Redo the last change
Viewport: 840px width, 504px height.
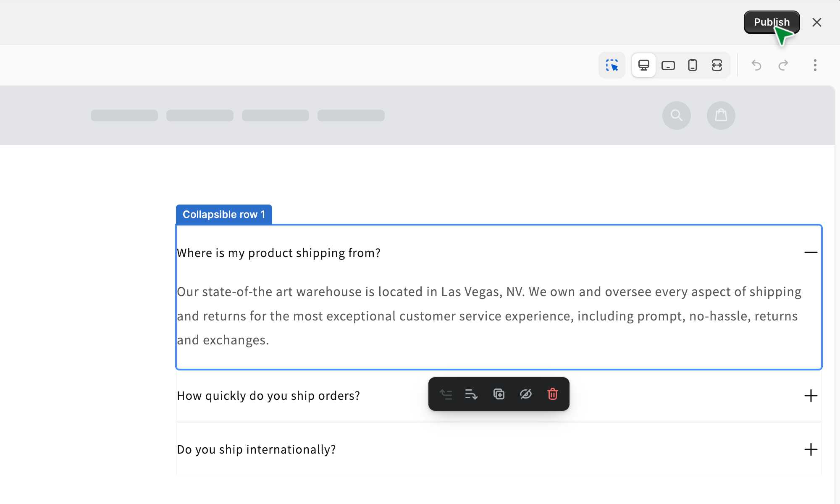[x=783, y=65]
